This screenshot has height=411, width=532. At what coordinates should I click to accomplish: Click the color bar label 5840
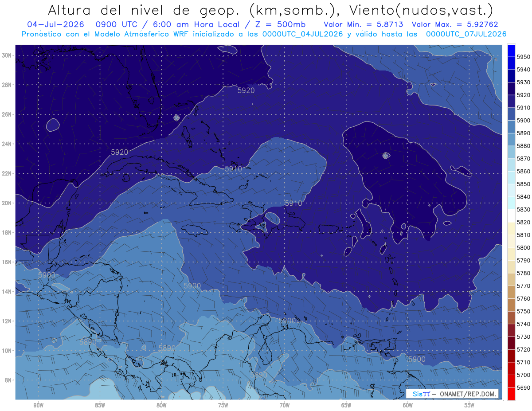pyautogui.click(x=524, y=197)
